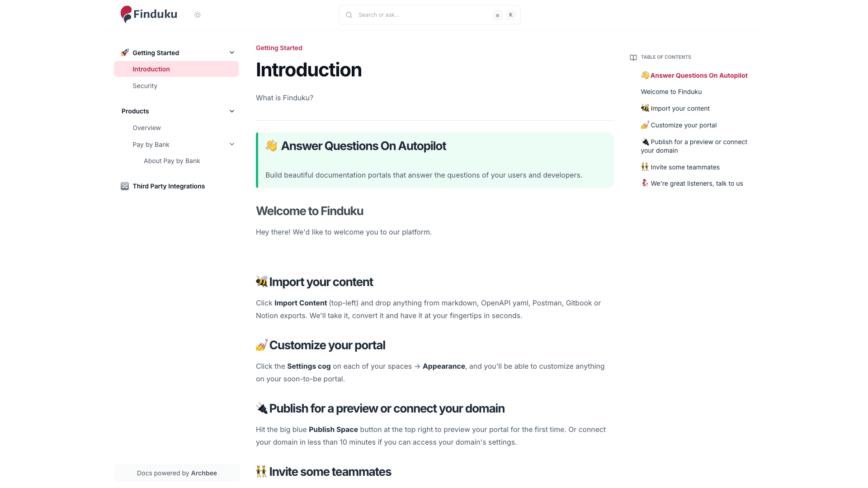Click the Third Party Integrations icon

(x=124, y=186)
